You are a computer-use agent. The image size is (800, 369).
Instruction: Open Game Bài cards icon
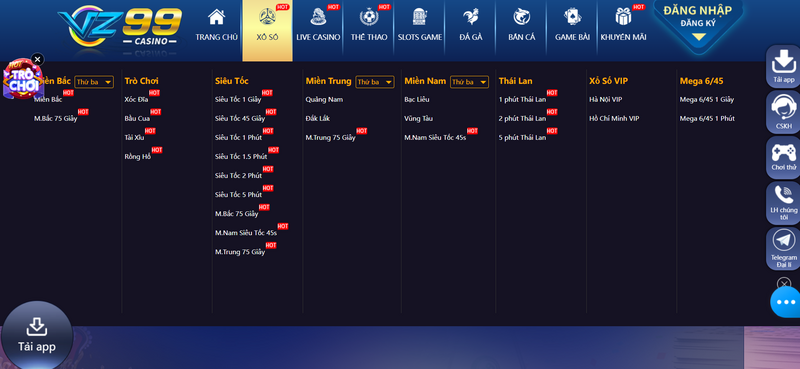pos(572,17)
